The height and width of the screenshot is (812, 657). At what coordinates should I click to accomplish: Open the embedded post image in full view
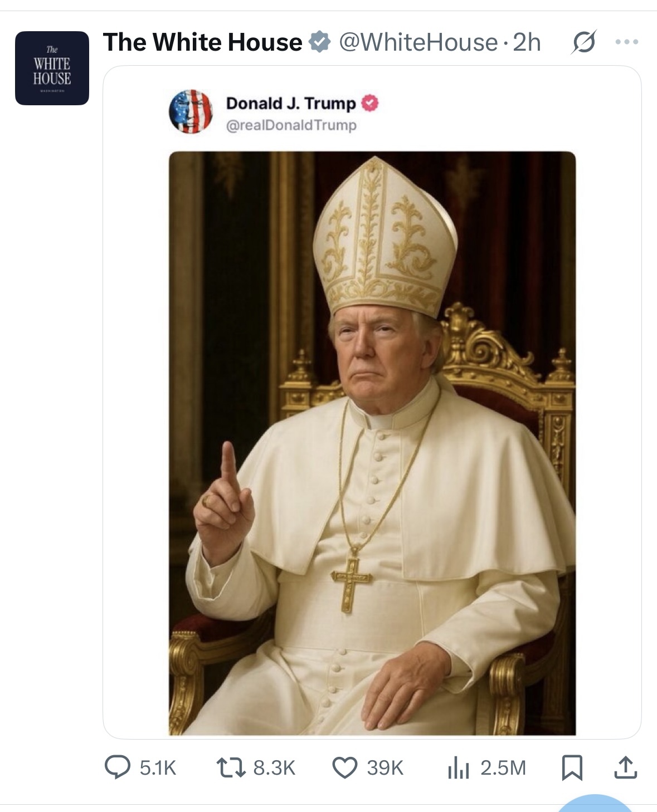click(372, 443)
